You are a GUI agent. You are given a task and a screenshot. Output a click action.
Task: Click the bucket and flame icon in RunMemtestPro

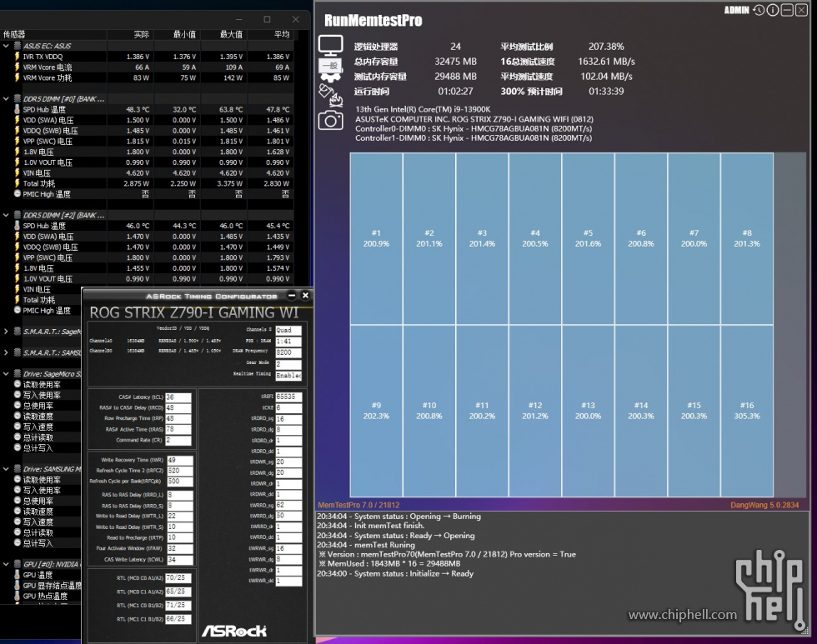[330, 95]
